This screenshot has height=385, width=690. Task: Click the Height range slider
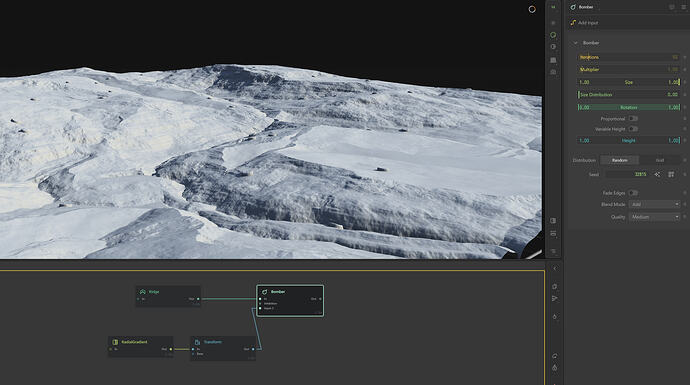[629, 140]
